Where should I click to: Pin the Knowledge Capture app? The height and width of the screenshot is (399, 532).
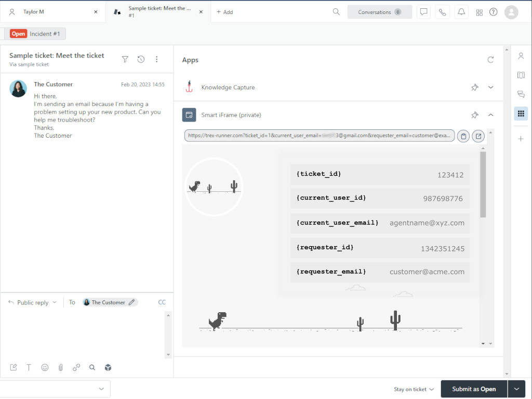474,87
